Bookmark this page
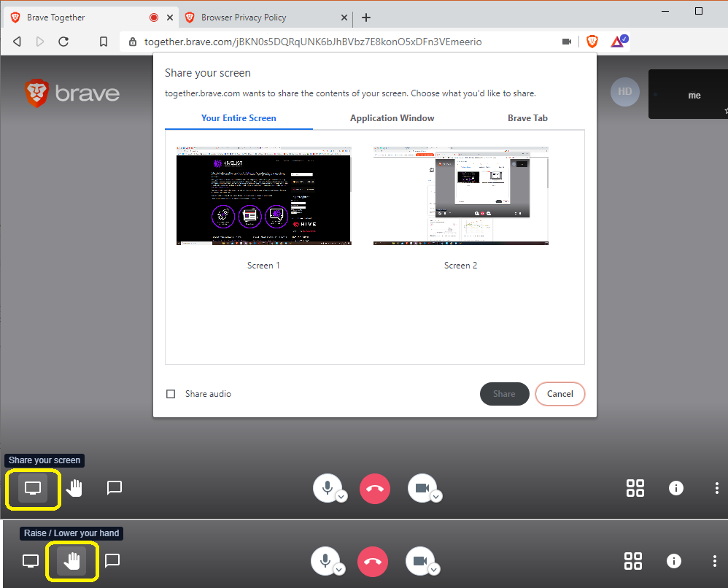The height and width of the screenshot is (588, 728). coord(104,42)
